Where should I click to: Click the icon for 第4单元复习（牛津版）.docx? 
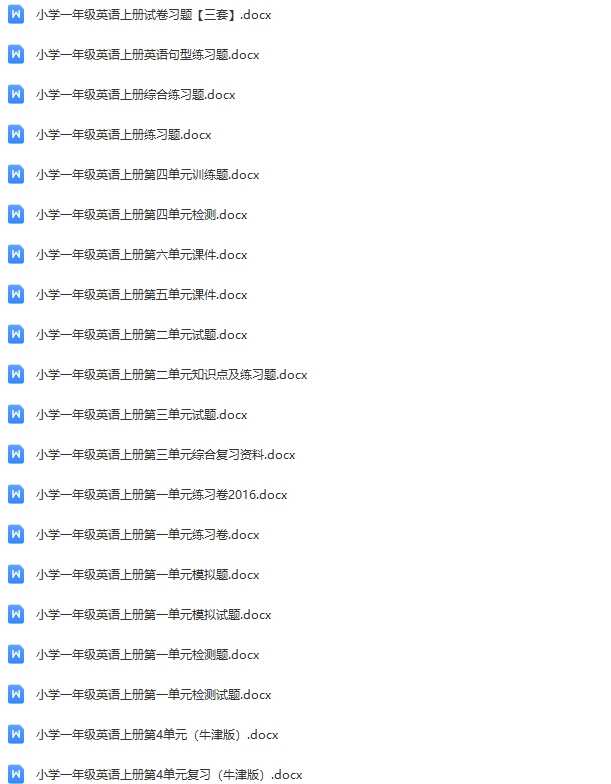coord(16,774)
